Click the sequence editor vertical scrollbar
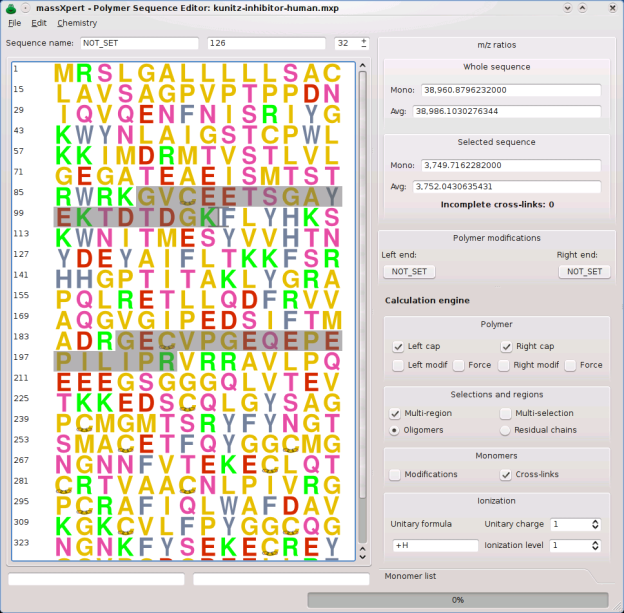The width and height of the screenshot is (624, 613). [x=363, y=300]
